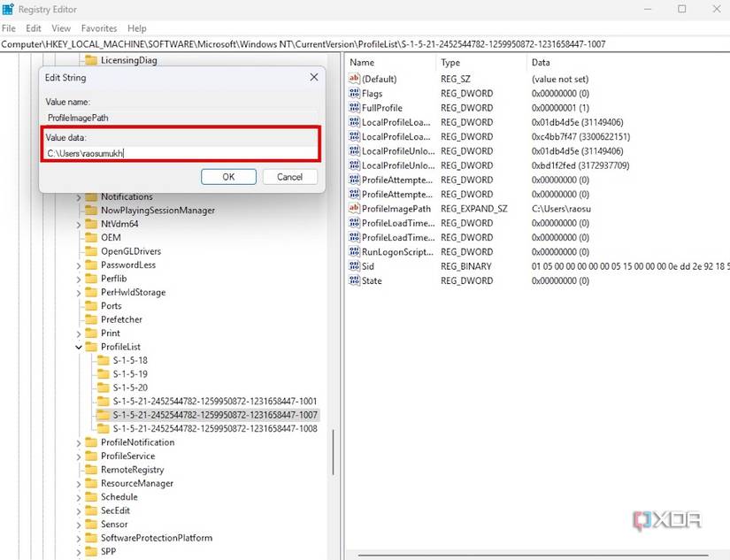Click OK in Edit String dialog

click(228, 177)
